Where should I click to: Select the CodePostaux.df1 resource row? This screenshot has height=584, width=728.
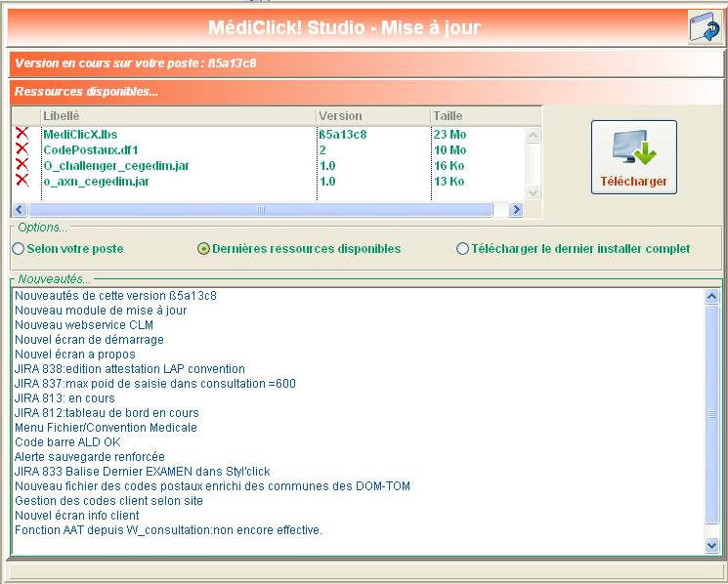click(270, 149)
